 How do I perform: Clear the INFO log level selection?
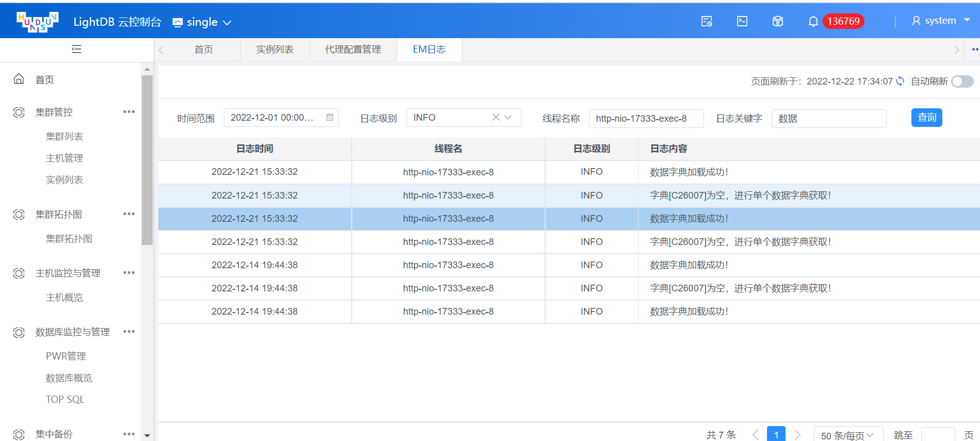496,117
